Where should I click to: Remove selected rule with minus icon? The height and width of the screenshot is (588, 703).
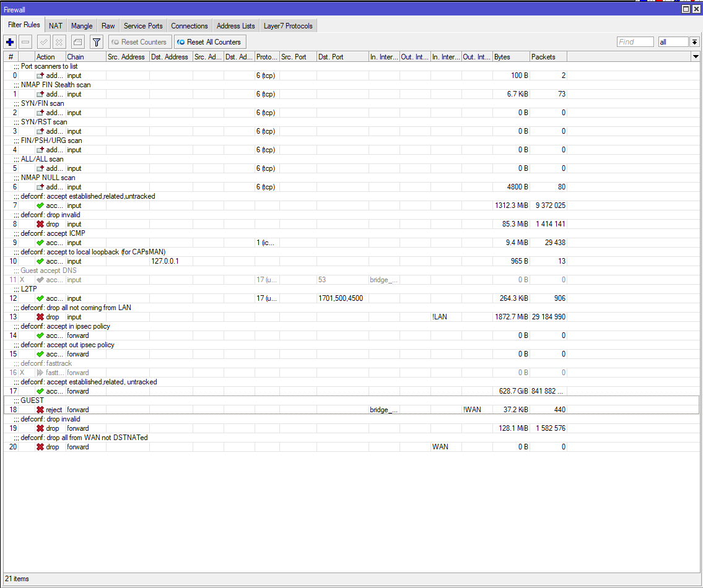click(x=25, y=42)
